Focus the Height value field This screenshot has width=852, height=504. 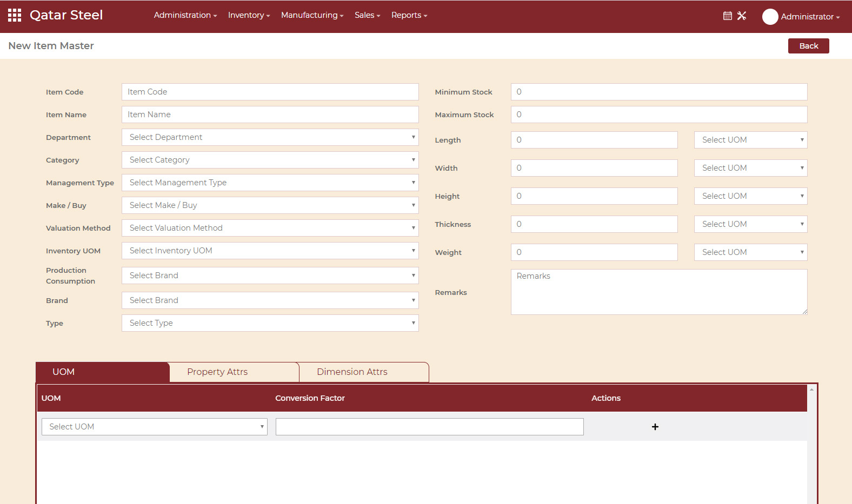[594, 196]
